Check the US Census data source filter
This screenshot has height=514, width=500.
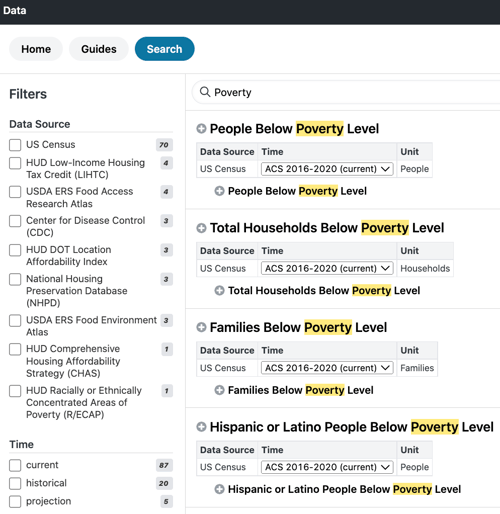15,145
